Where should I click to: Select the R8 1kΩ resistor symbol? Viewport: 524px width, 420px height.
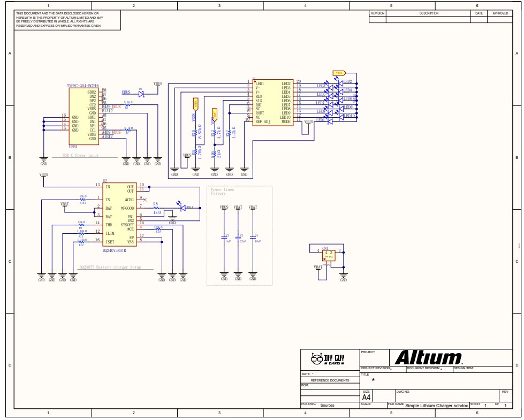156,208
